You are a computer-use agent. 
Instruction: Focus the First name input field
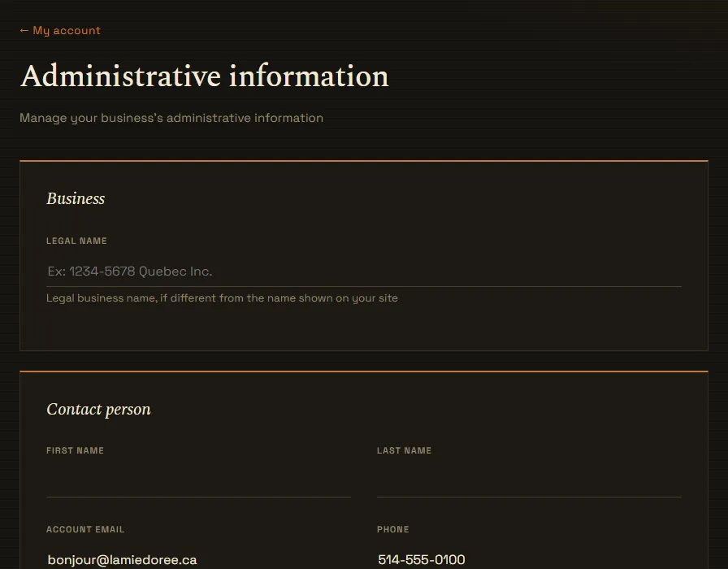(198, 482)
